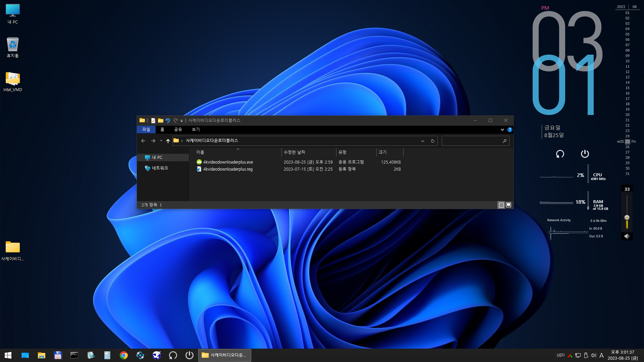644x362 pixels.
Task: Sort files by the 이름 column
Action: click(x=238, y=152)
